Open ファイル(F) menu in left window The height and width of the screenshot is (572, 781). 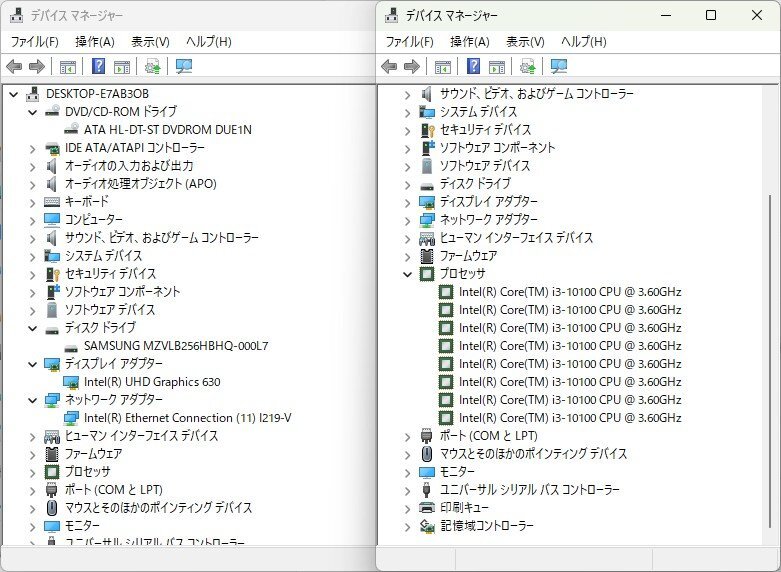pos(34,41)
